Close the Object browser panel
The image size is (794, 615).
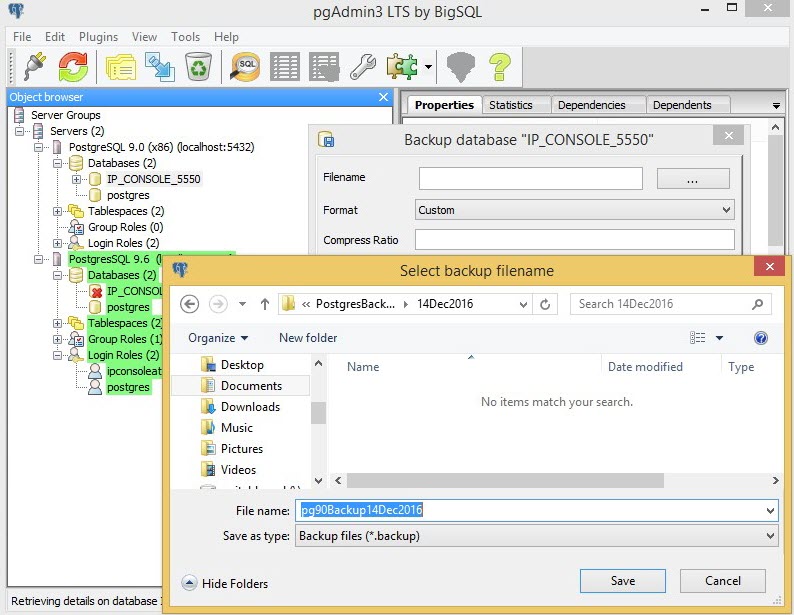coord(383,97)
